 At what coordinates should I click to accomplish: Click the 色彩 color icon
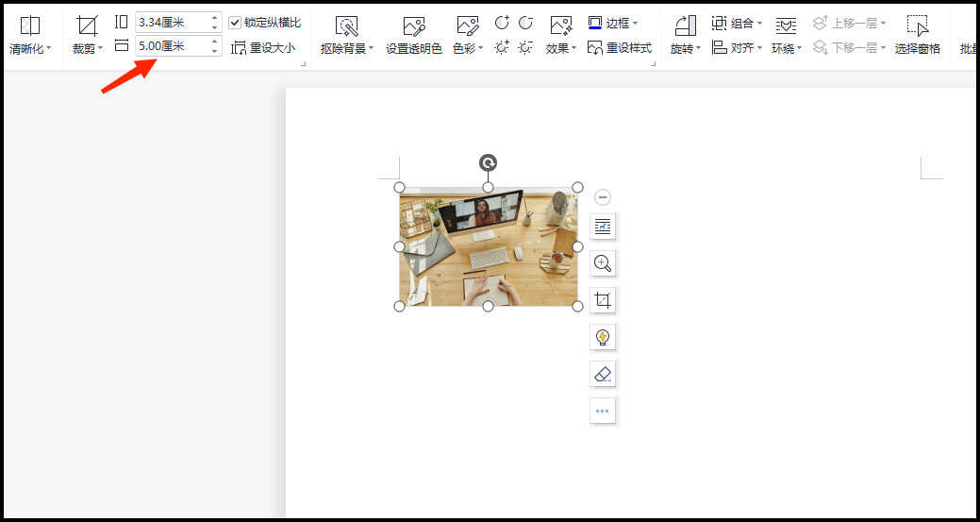click(x=468, y=25)
